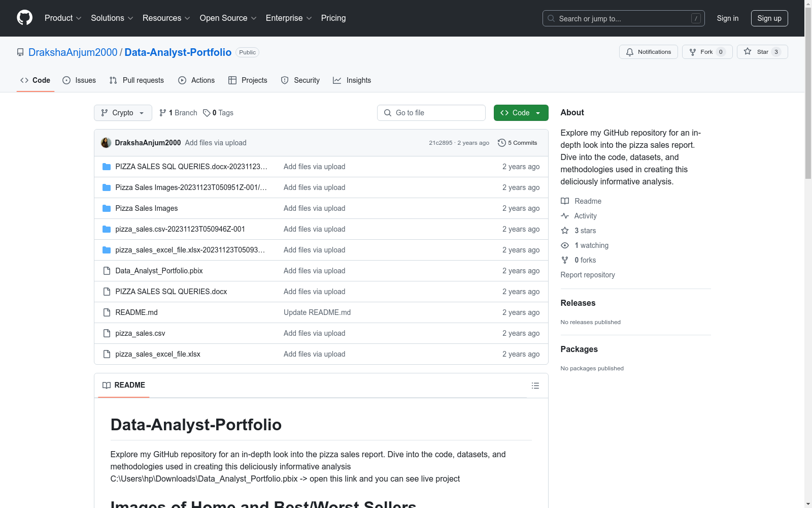The width and height of the screenshot is (812, 508).
Task: Click the branch icon beside 1 Branch
Action: [163, 113]
